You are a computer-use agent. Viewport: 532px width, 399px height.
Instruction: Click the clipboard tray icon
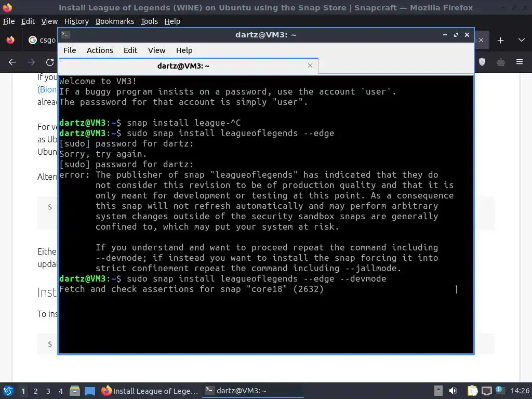tap(472, 391)
